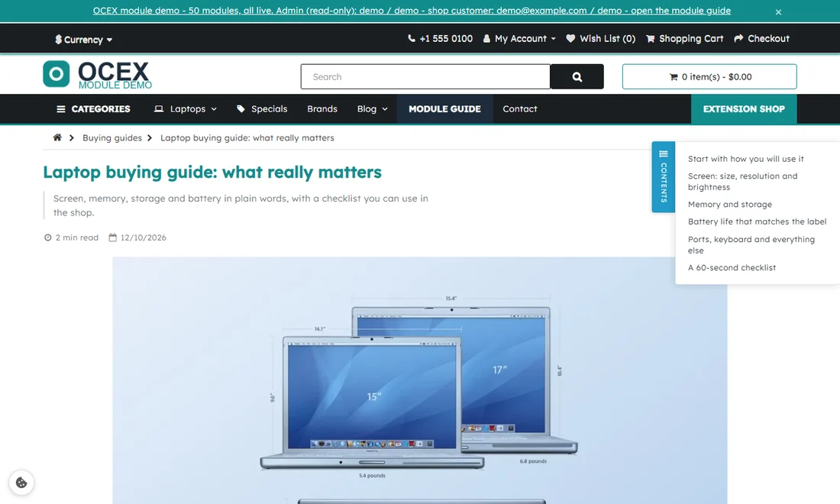Image resolution: width=840 pixels, height=504 pixels.
Task: Select the current article breadcrumb link
Action: coord(247,137)
